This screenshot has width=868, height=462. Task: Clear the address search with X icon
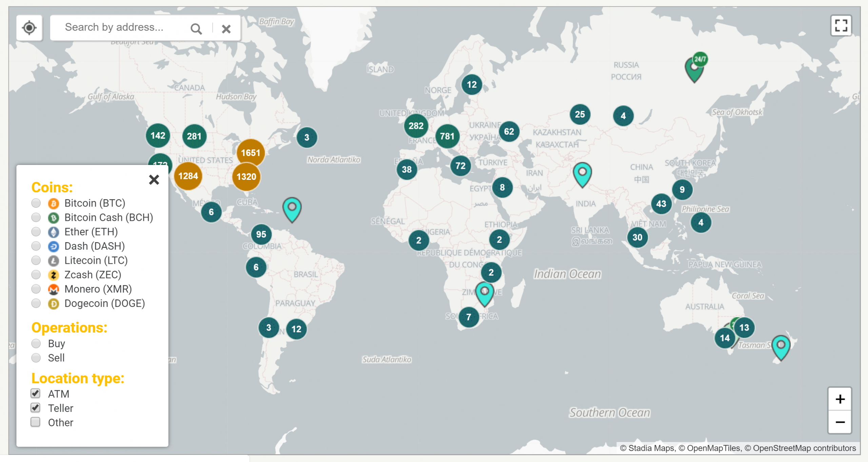click(226, 29)
